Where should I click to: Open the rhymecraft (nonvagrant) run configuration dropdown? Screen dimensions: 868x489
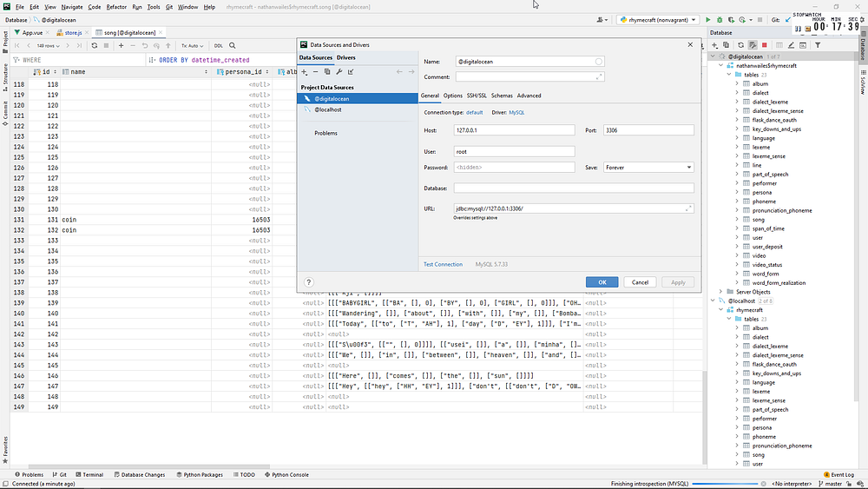(x=657, y=19)
